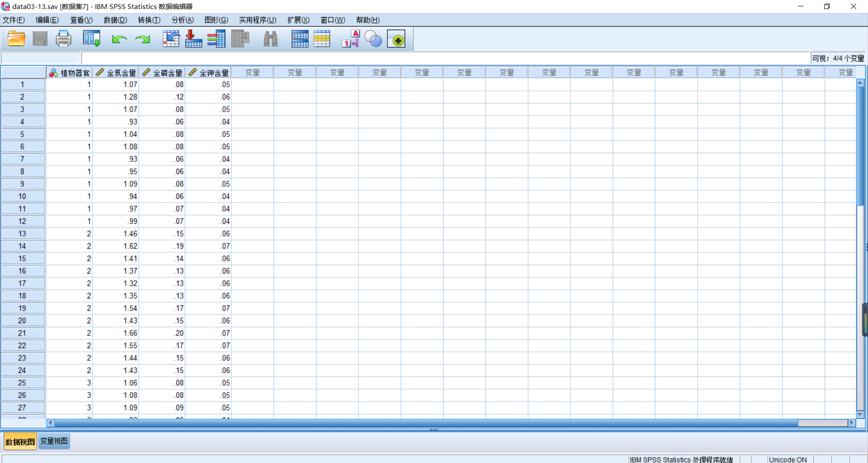Image resolution: width=868 pixels, height=463 pixels.
Task: Select row header 13
Action: (23, 234)
